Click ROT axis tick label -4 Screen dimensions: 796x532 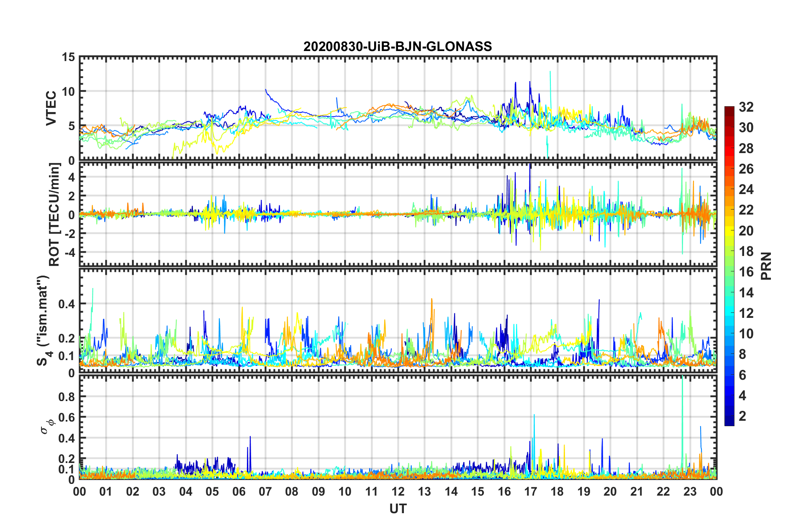click(x=69, y=252)
